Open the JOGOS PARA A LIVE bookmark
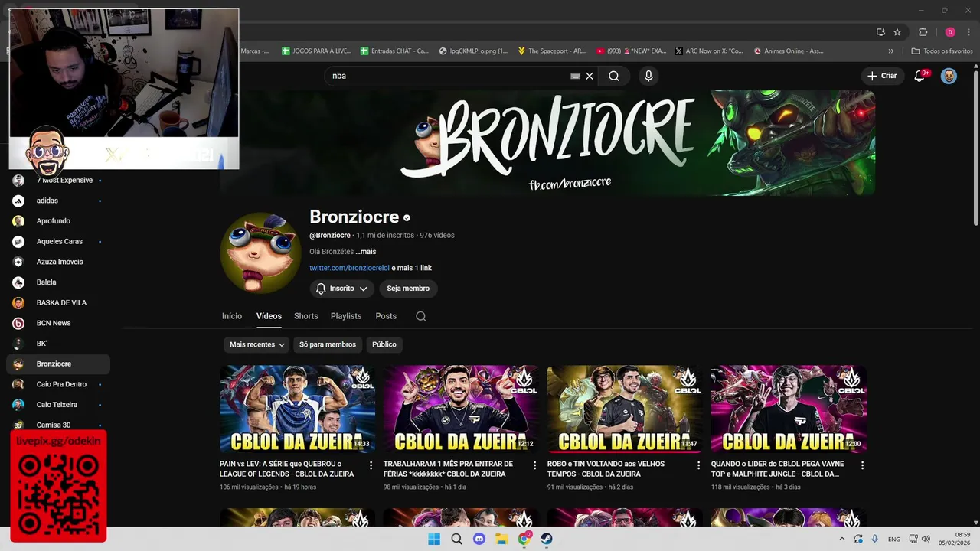The height and width of the screenshot is (551, 980). 316,51
